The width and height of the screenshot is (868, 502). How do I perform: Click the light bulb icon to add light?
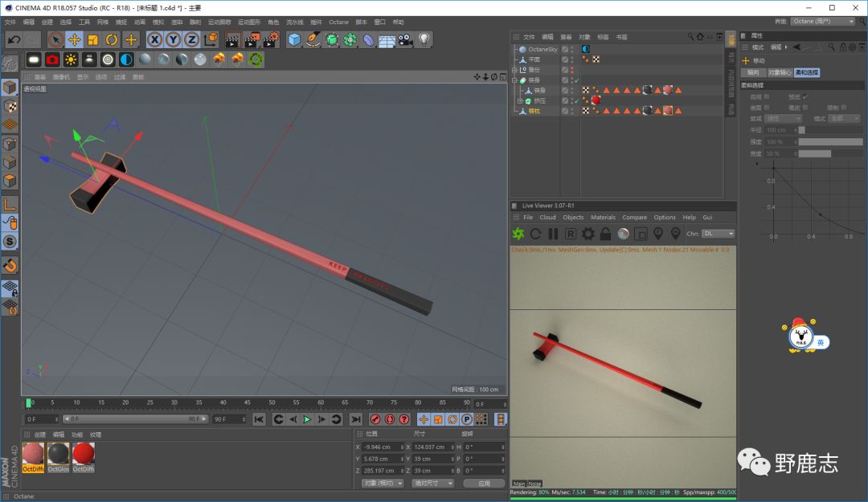tap(424, 39)
